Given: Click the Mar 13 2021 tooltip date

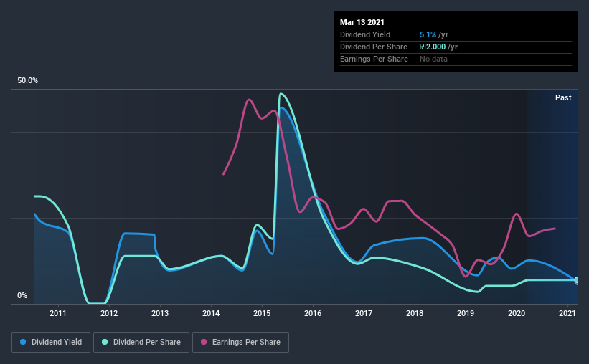Looking at the screenshot, I should coord(362,22).
